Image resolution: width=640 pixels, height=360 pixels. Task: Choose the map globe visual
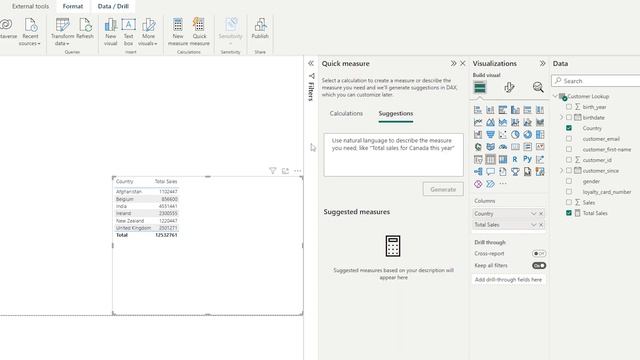(x=478, y=147)
